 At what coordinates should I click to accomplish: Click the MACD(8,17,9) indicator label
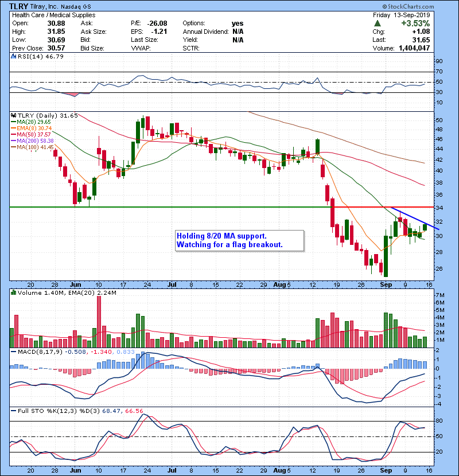[40, 352]
